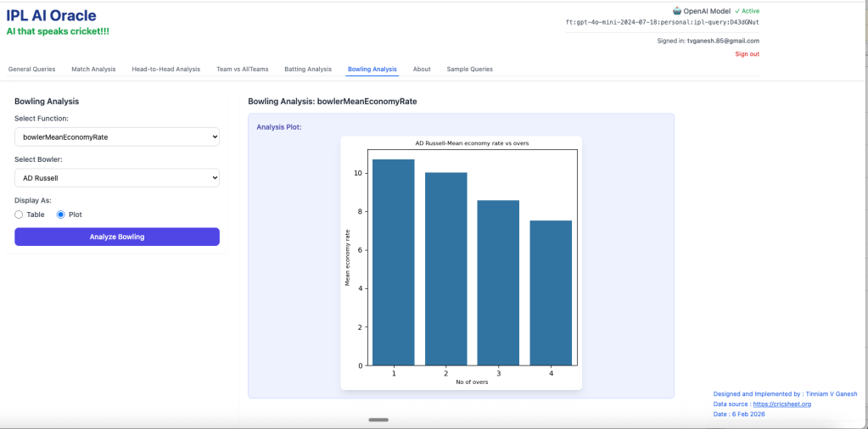The image size is (868, 429).
Task: Open the Select Function dropdown
Action: pyautogui.click(x=117, y=136)
